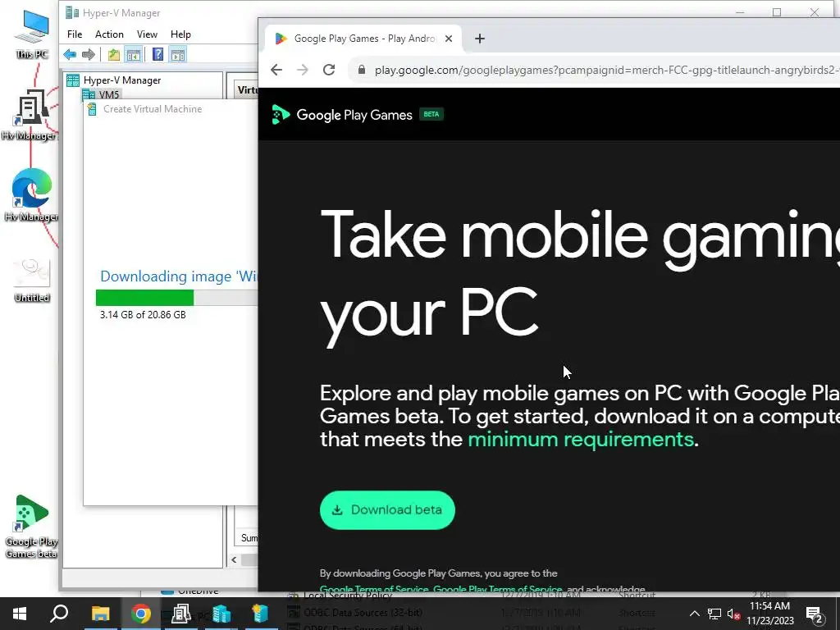This screenshot has height=630, width=840.
Task: Click the 'Downloading image' heading text
Action: tap(179, 276)
